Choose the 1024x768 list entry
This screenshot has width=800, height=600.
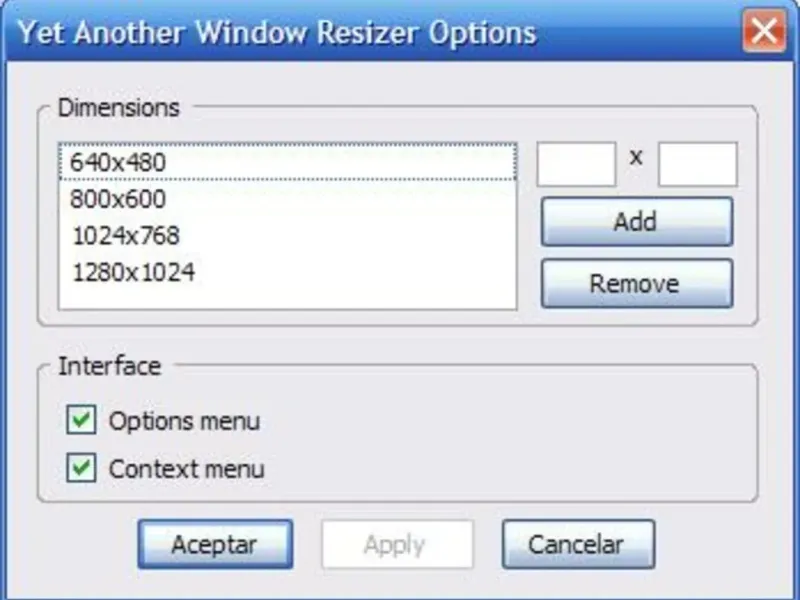(x=288, y=235)
